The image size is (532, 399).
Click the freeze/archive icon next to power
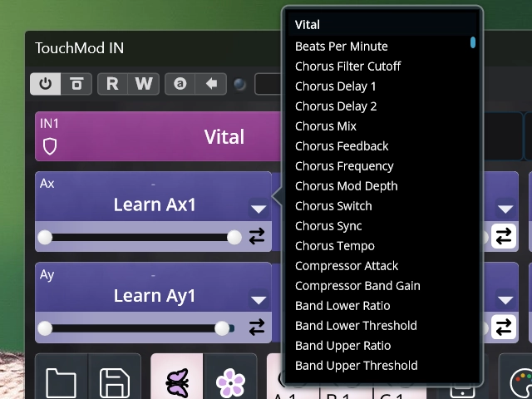point(76,84)
